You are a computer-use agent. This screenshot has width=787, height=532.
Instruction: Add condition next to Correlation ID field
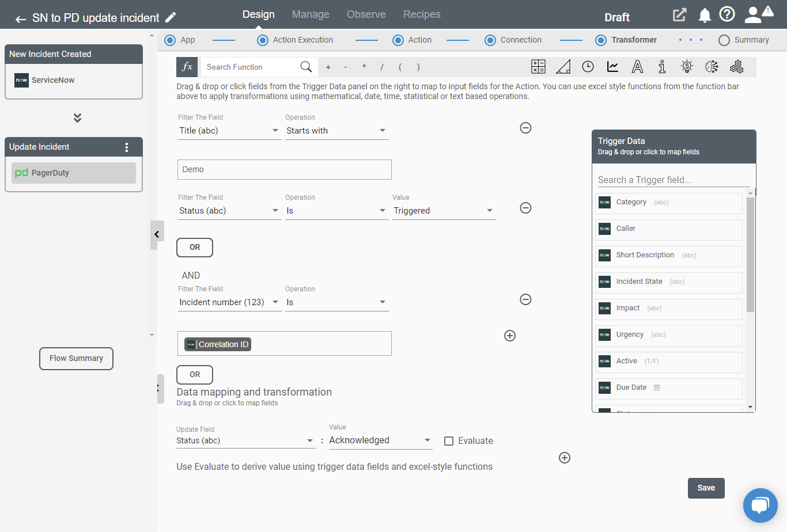click(x=510, y=336)
